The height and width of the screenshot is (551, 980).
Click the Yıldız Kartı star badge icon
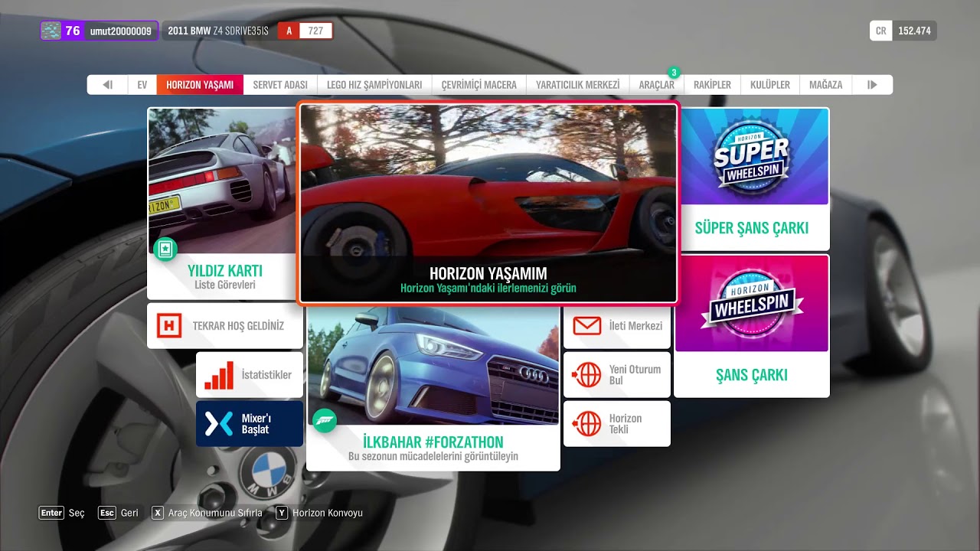click(165, 249)
